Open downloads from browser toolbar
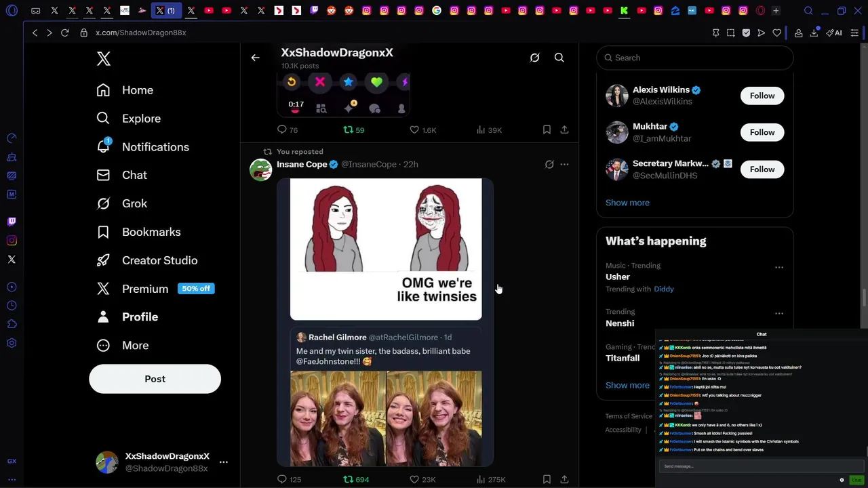 point(814,33)
